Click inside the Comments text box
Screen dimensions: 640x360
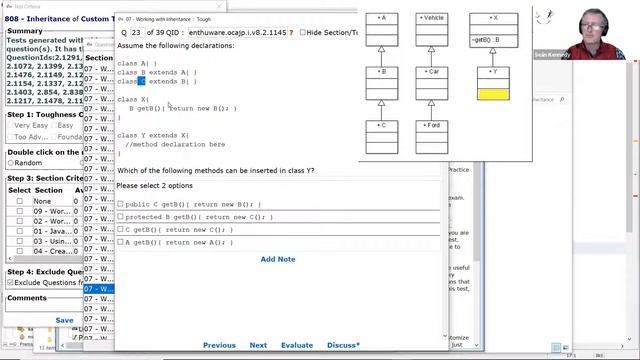click(x=44, y=307)
